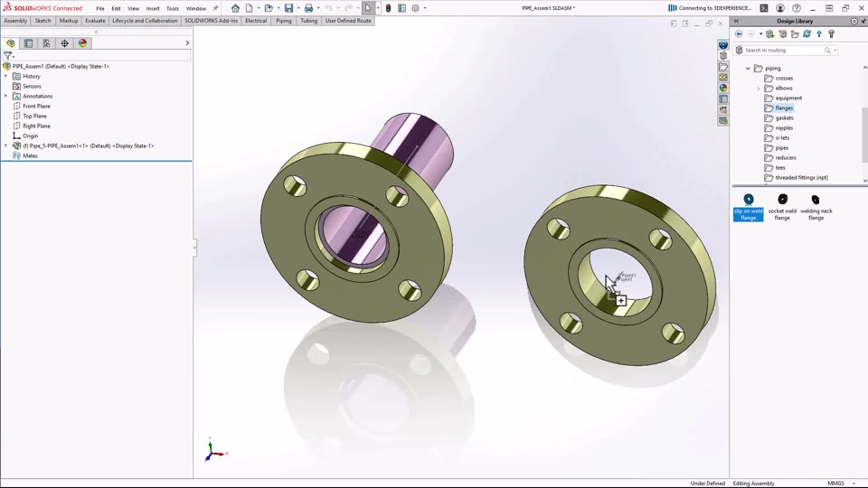Click the Save icon
Viewport: 868px width, 488px height.
point(289,8)
